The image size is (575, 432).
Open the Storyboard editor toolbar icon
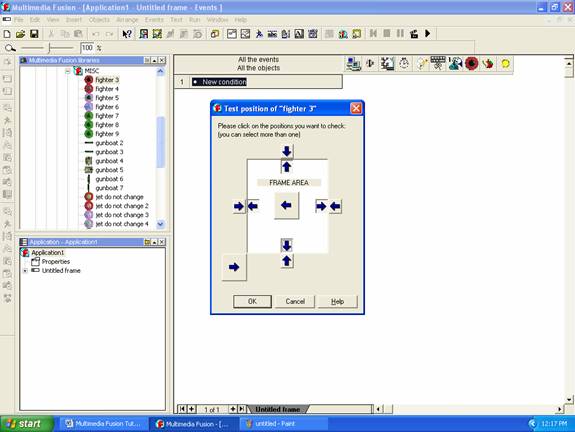[144, 34]
